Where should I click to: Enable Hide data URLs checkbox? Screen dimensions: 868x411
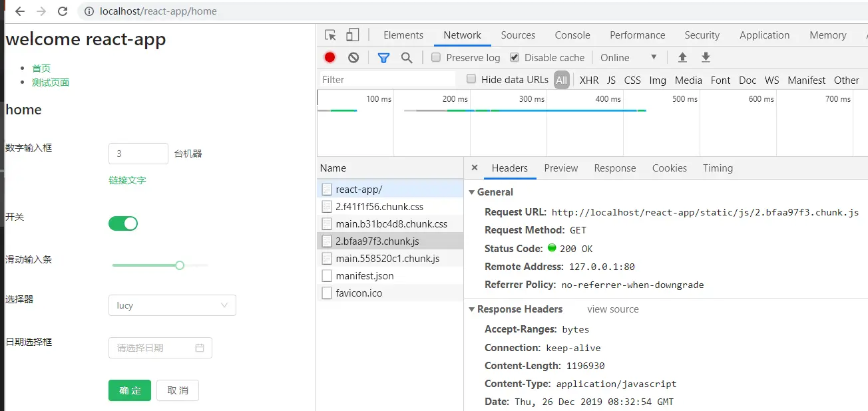(x=471, y=79)
